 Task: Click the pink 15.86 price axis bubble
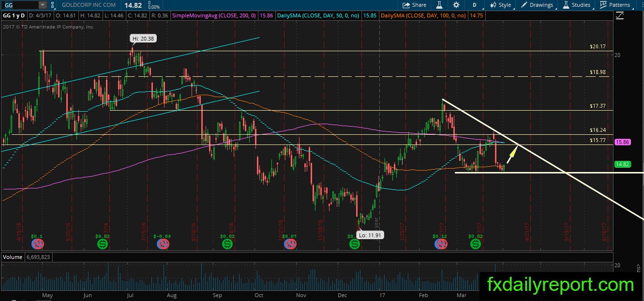click(622, 142)
